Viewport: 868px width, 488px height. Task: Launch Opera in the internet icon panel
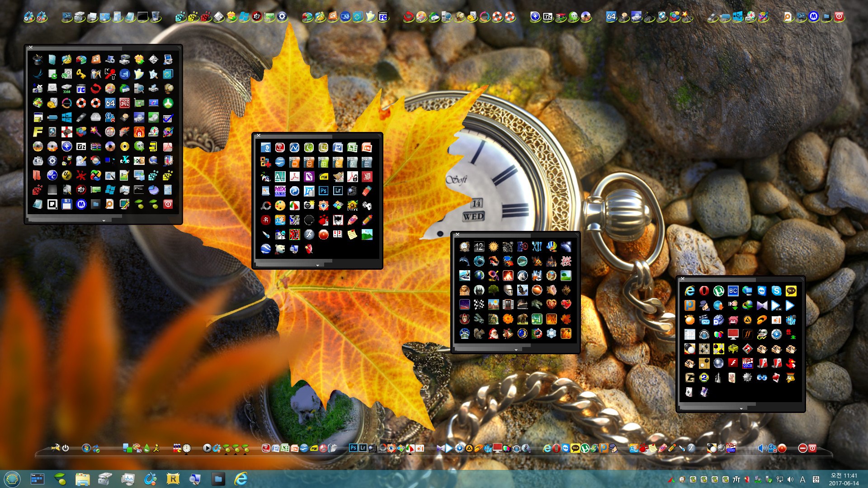(704, 291)
